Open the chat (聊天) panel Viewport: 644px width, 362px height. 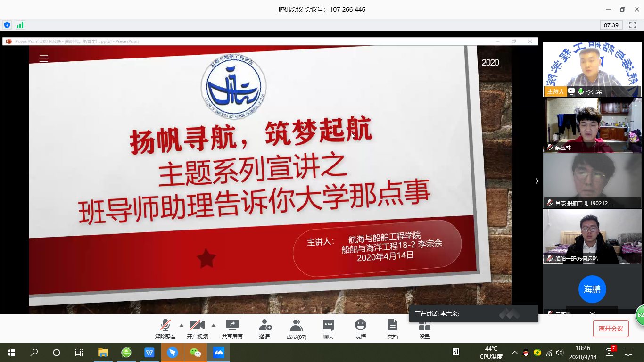pos(329,325)
